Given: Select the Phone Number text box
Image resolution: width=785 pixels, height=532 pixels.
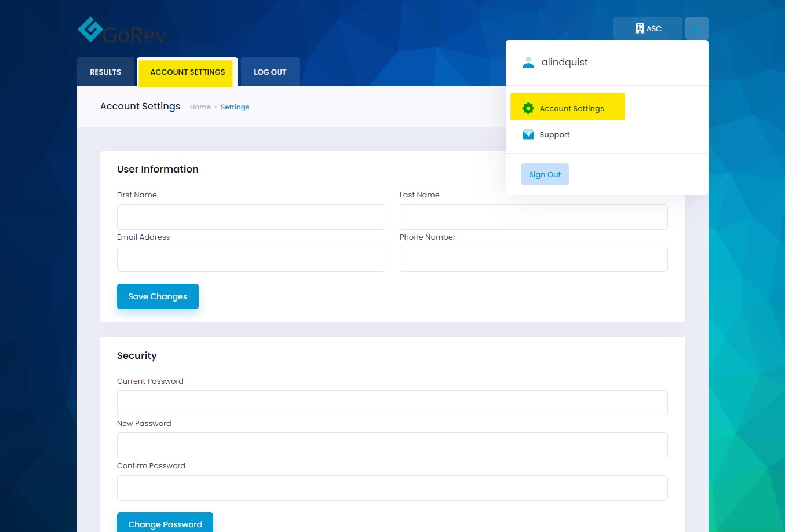Looking at the screenshot, I should coord(534,259).
